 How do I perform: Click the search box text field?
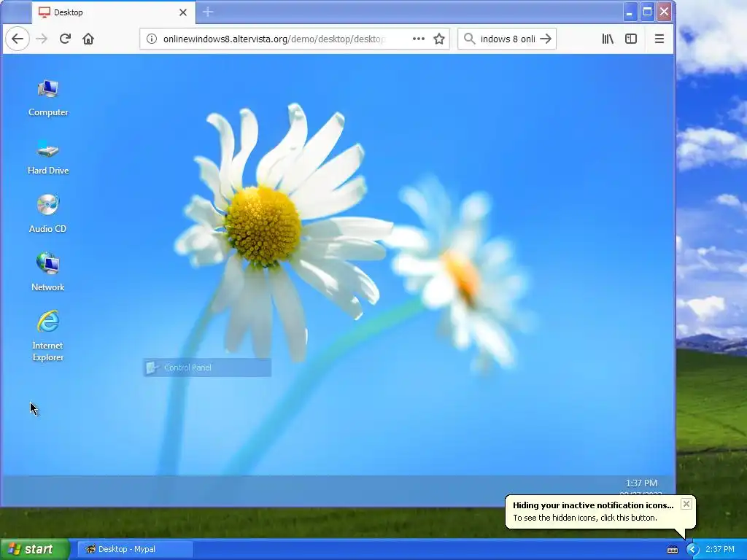pos(508,39)
